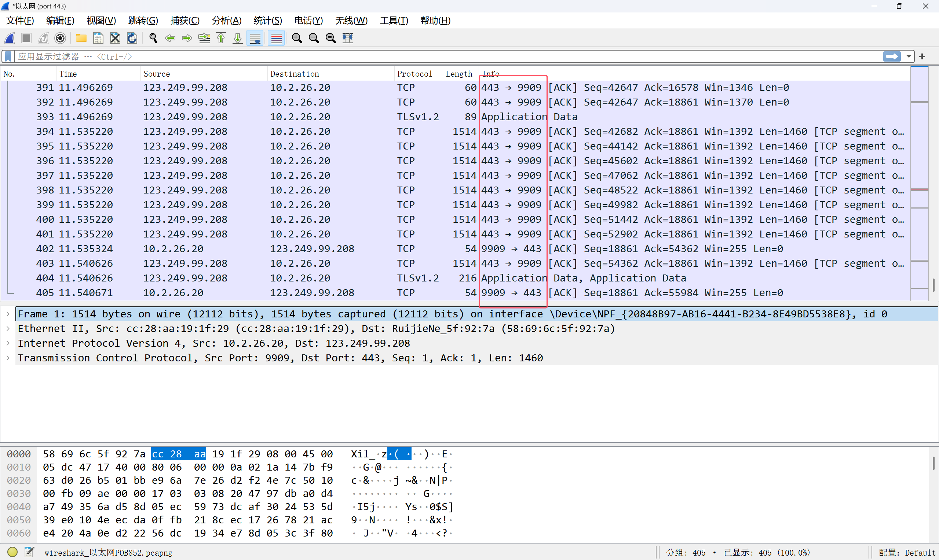The height and width of the screenshot is (560, 939).
Task: Open a capture file via folder icon
Action: [x=81, y=38]
